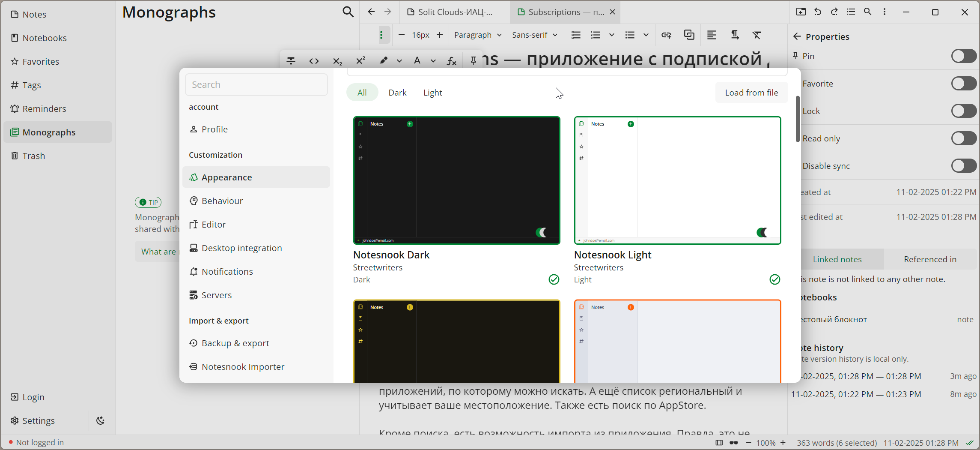Decrease font size with minus
Viewport: 980px width, 450px height.
tap(401, 35)
